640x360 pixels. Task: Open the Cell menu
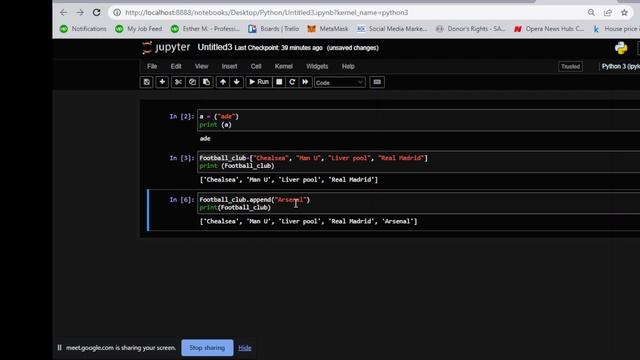256,67
